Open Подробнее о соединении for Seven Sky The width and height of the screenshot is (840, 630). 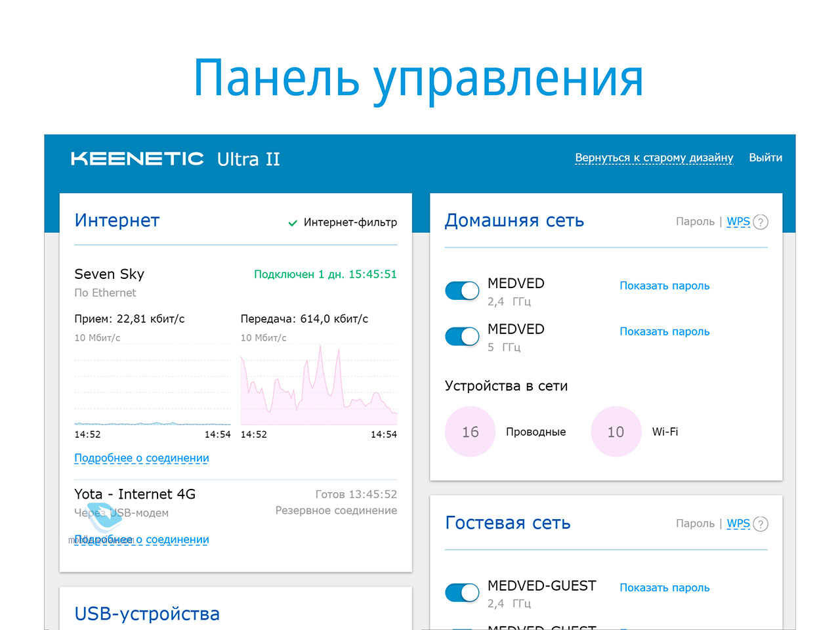pyautogui.click(x=142, y=458)
